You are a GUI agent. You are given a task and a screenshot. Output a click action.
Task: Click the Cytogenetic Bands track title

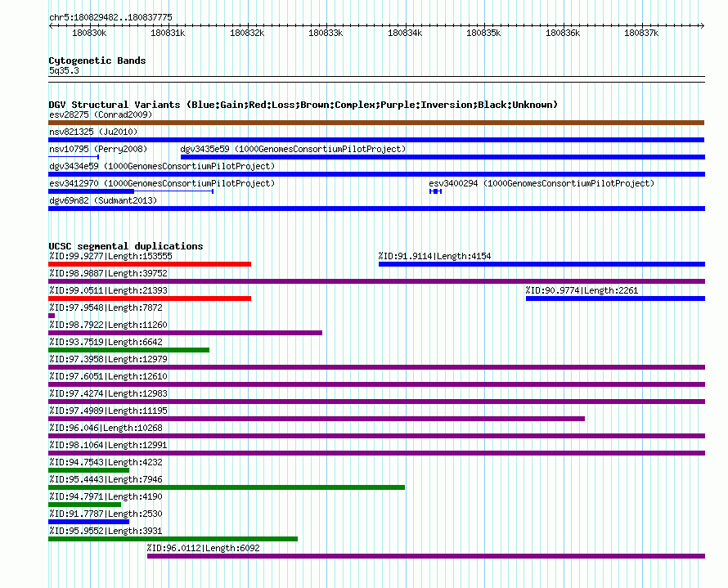tap(97, 61)
